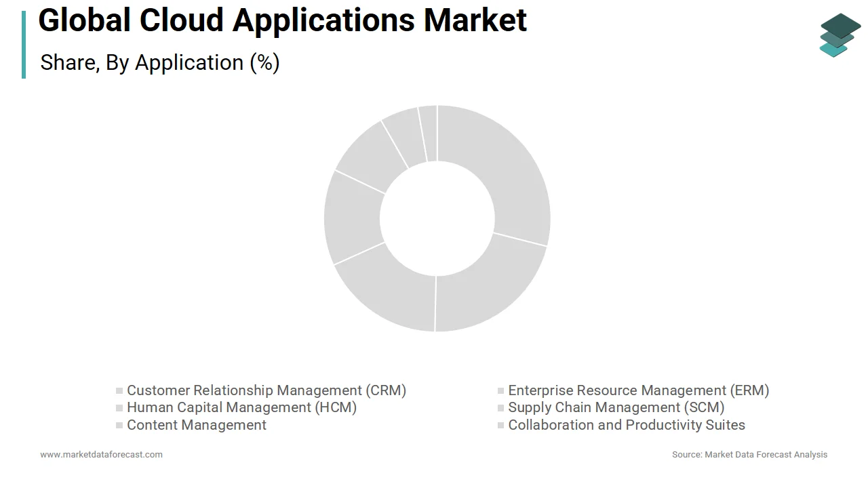Click the Customer Relationship Management (CRM) legend label
This screenshot has width=868, height=488.
(267, 390)
